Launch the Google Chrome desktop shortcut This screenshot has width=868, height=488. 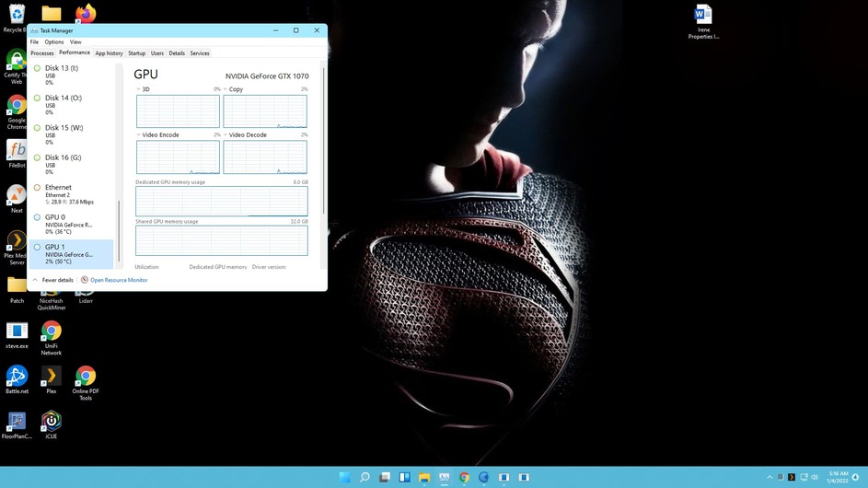pyautogui.click(x=16, y=112)
